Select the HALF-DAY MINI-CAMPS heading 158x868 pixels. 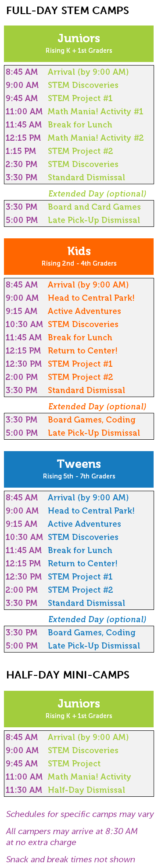(68, 675)
